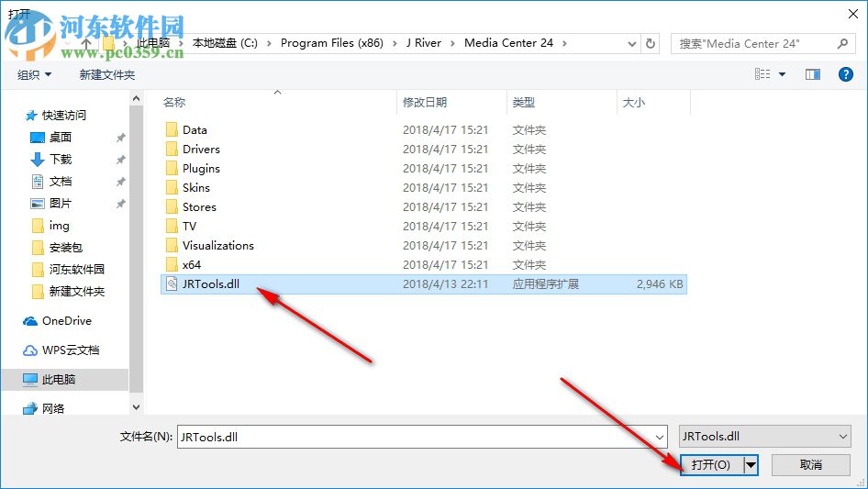Select the Skins folder icon
Viewport: 868px width, 489px height.
point(172,188)
